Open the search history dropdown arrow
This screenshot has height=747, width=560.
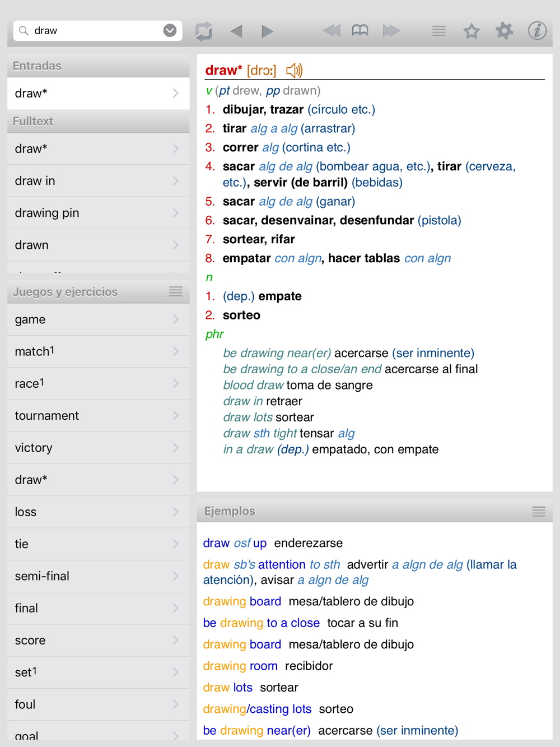tap(170, 31)
